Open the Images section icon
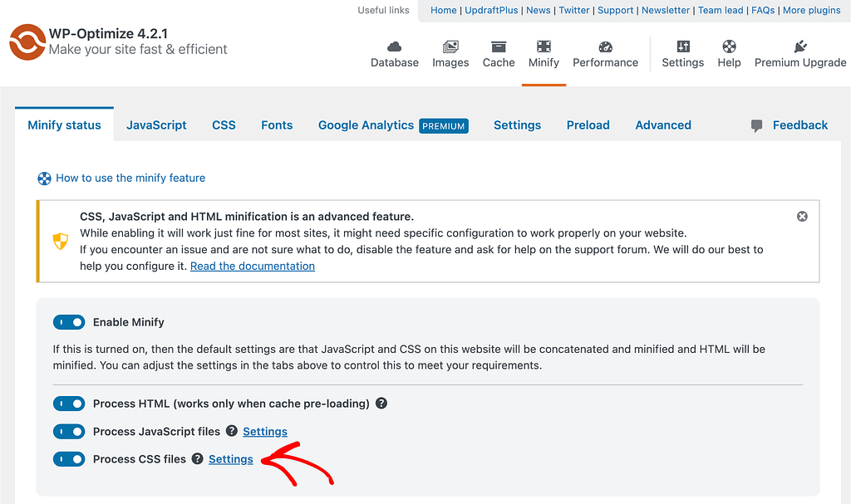Image resolution: width=851 pixels, height=504 pixels. tap(450, 46)
